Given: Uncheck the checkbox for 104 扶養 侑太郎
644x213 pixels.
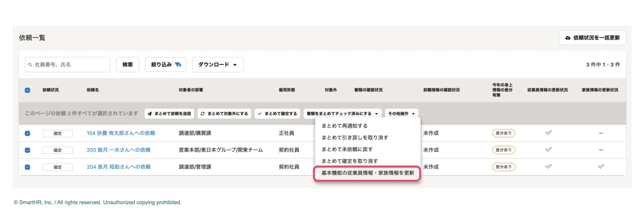Looking at the screenshot, I should [27, 133].
